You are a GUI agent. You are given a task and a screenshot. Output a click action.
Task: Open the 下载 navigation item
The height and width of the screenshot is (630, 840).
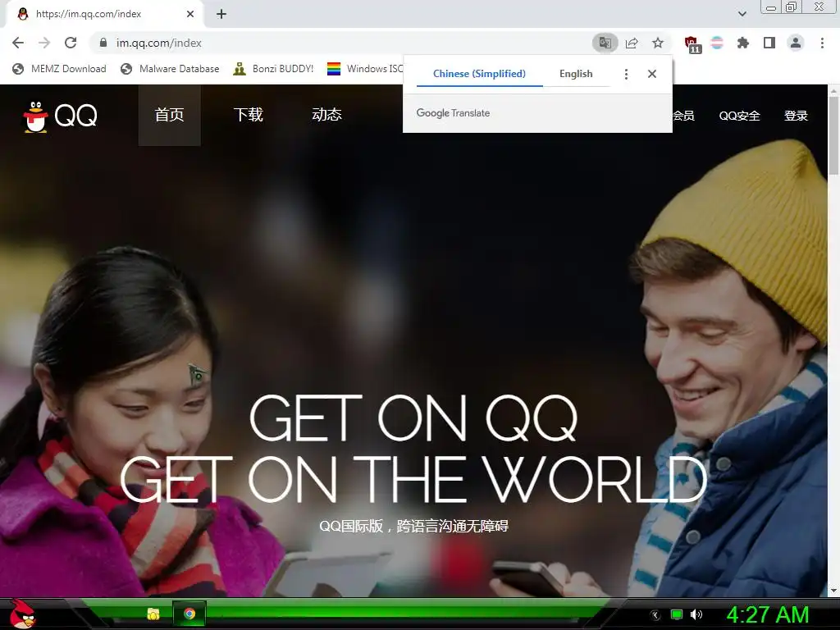[249, 115]
